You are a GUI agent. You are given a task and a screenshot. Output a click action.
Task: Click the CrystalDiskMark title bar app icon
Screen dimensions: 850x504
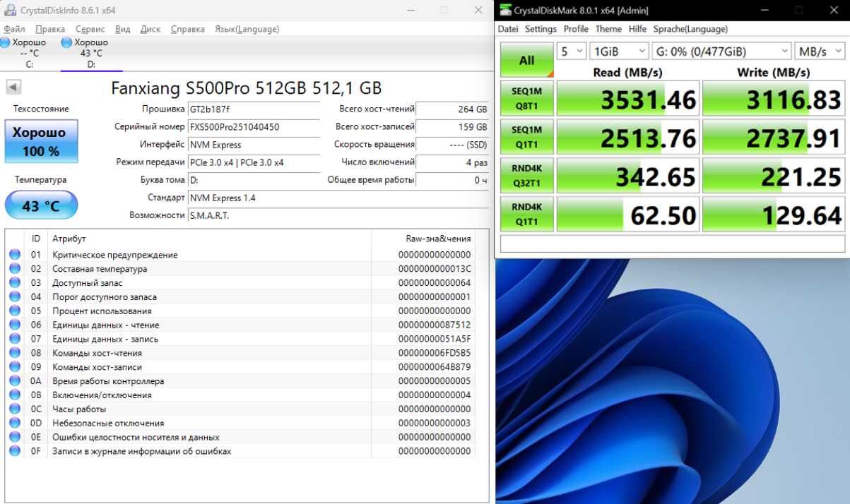(x=504, y=10)
